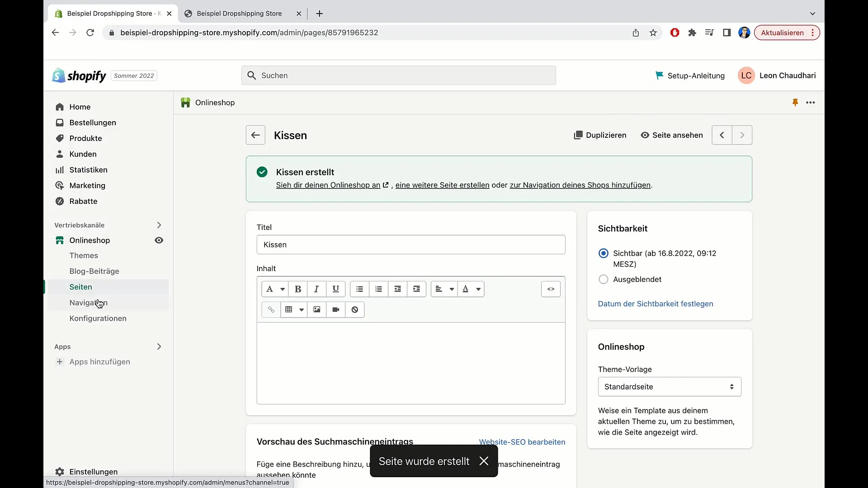Viewport: 868px width, 488px height.
Task: Expand the Theme-Vorlage dropdown
Action: click(669, 387)
